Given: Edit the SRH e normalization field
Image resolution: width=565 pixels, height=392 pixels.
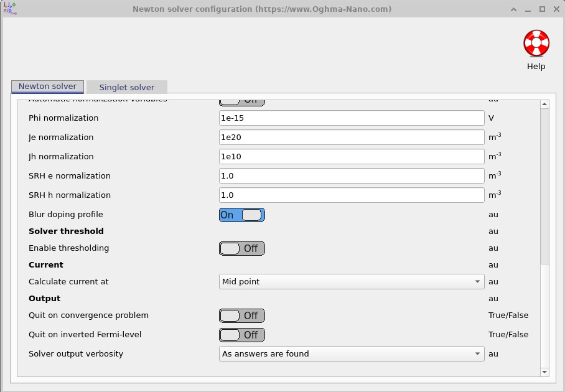Looking at the screenshot, I should [x=352, y=175].
